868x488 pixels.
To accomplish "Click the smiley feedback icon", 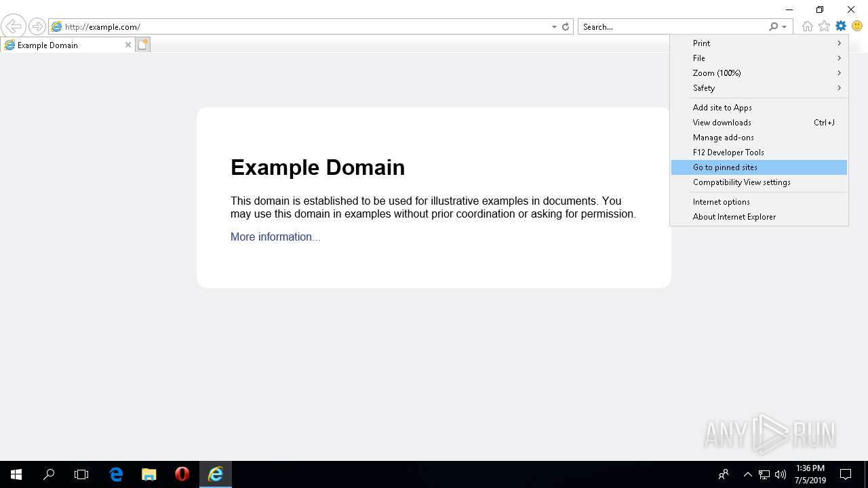I will 857,26.
